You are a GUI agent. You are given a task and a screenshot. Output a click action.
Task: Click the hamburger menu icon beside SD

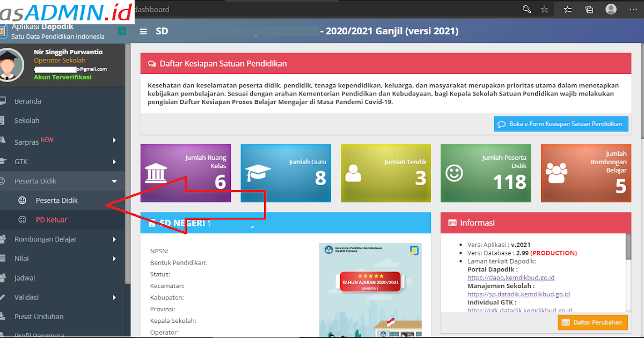click(x=143, y=32)
